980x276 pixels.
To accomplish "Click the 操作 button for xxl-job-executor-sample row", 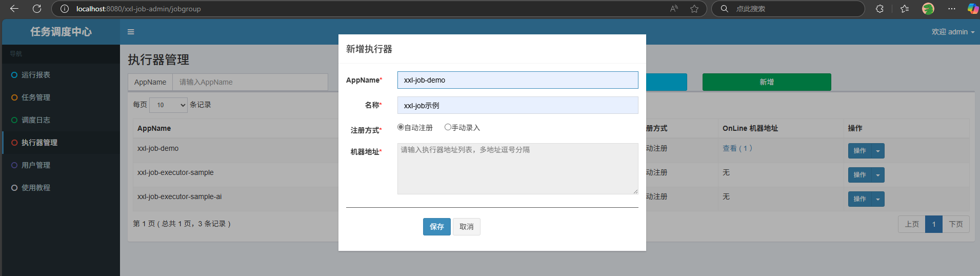I will [860, 175].
